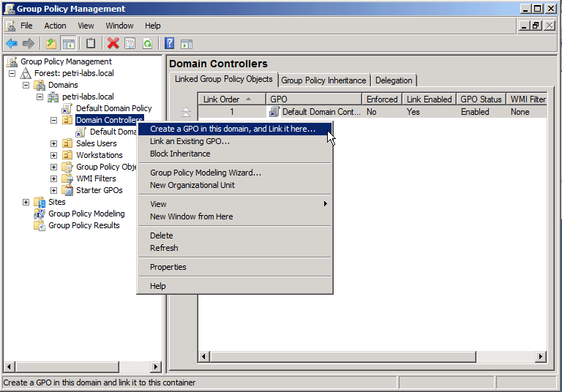This screenshot has width=562, height=392.
Task: Toggle the Show/Hide Action Pane icon
Action: coord(187,44)
